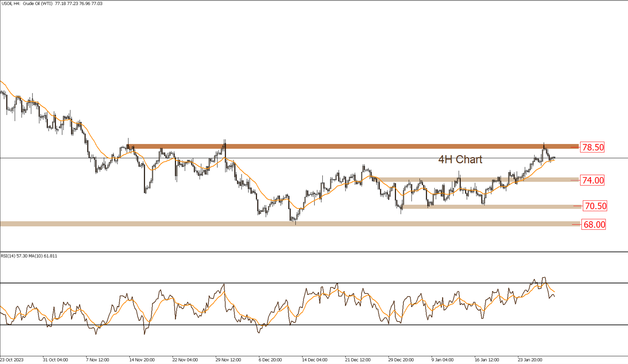The width and height of the screenshot is (628, 364).
Task: Click the 68.00 support price label
Action: pyautogui.click(x=594, y=224)
